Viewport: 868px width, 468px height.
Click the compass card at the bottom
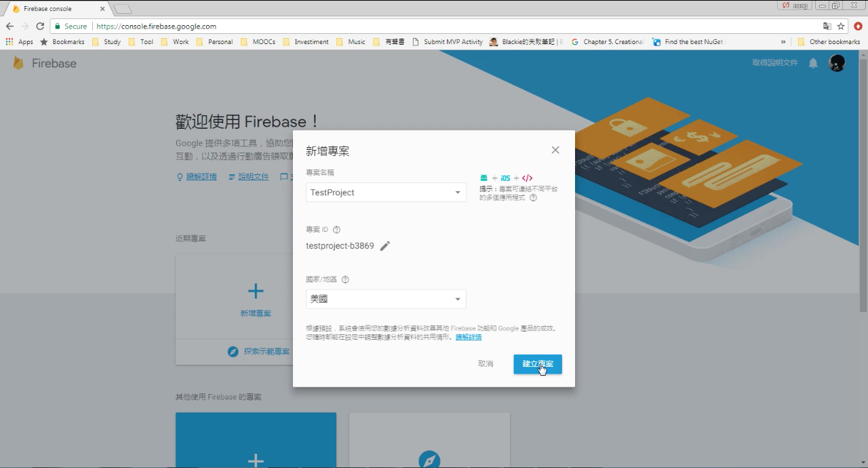pyautogui.click(x=429, y=440)
